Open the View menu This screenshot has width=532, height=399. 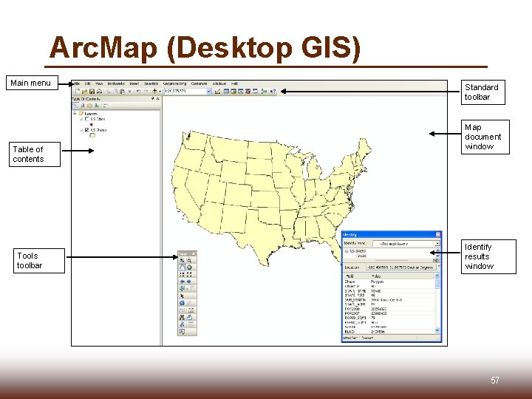[x=99, y=83]
